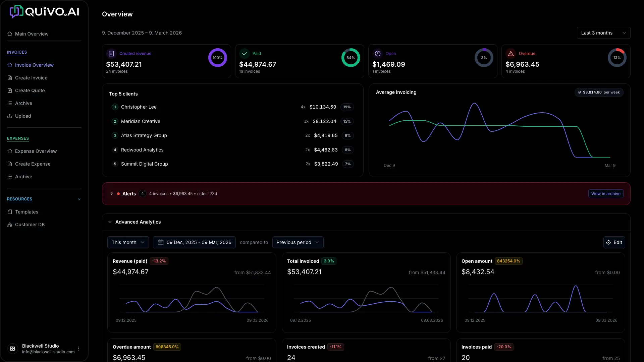Go to Create Invoice page
This screenshot has height=362, width=644.
point(31,78)
